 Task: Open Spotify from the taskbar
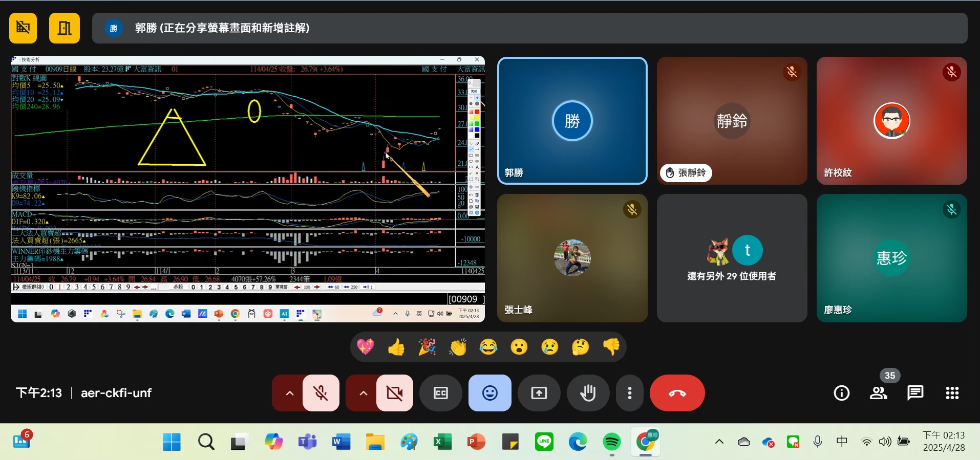[611, 442]
